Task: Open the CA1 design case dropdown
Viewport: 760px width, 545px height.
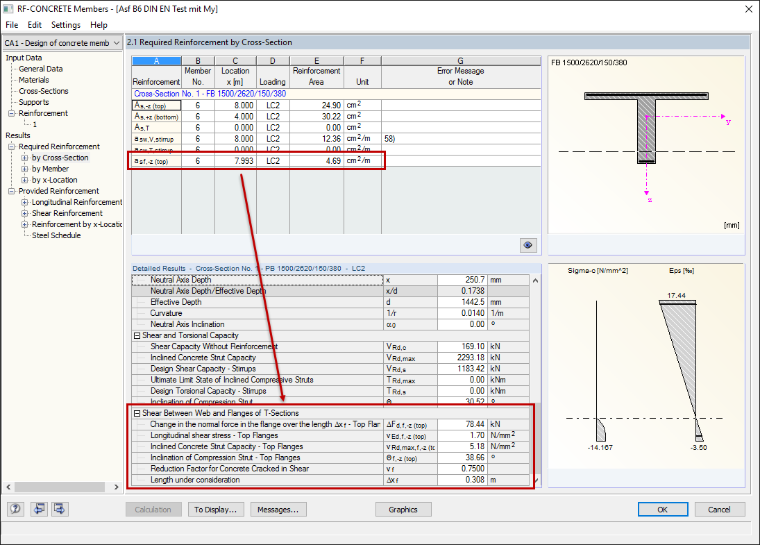Action: [62, 43]
